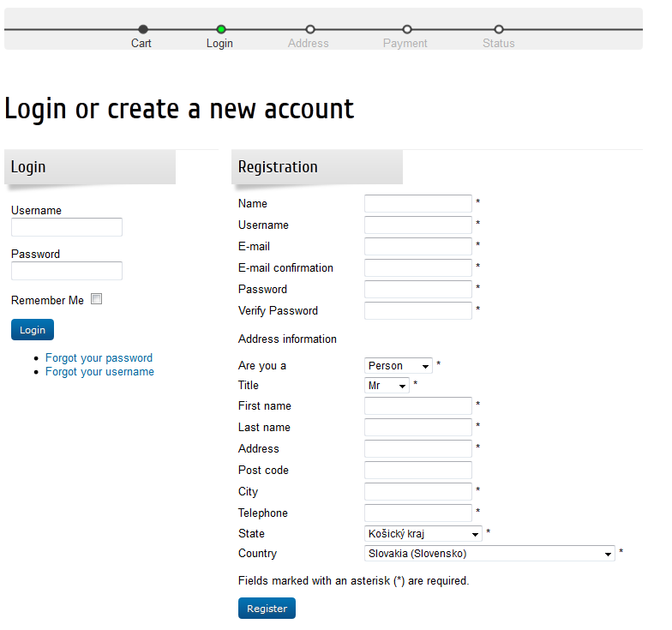Click the Registration Name input field
672x630 pixels.
point(418,204)
